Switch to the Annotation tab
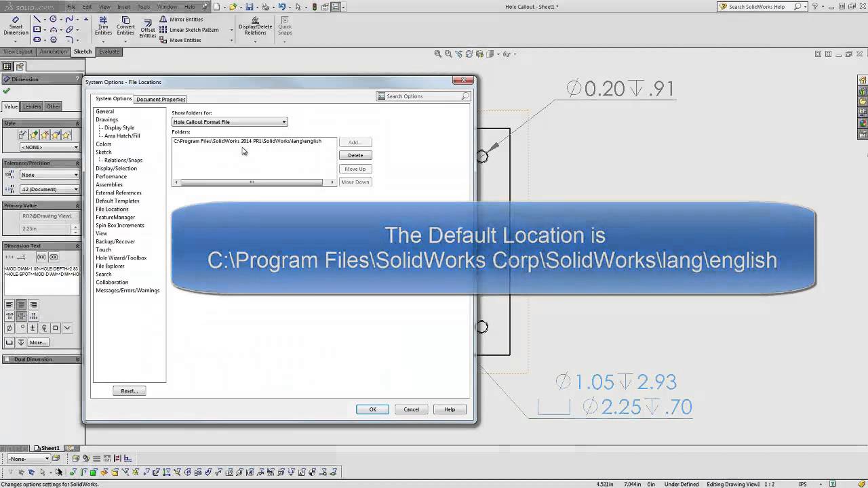This screenshot has width=868, height=488. [53, 52]
